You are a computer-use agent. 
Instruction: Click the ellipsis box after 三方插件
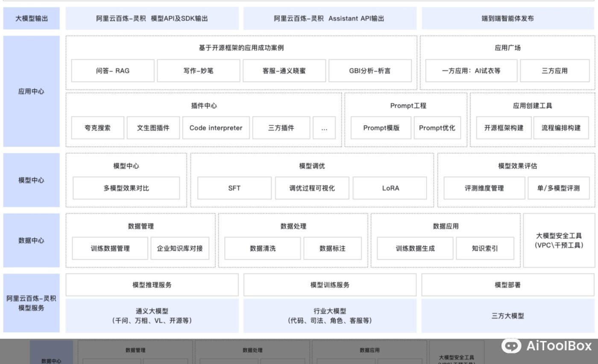[324, 128]
